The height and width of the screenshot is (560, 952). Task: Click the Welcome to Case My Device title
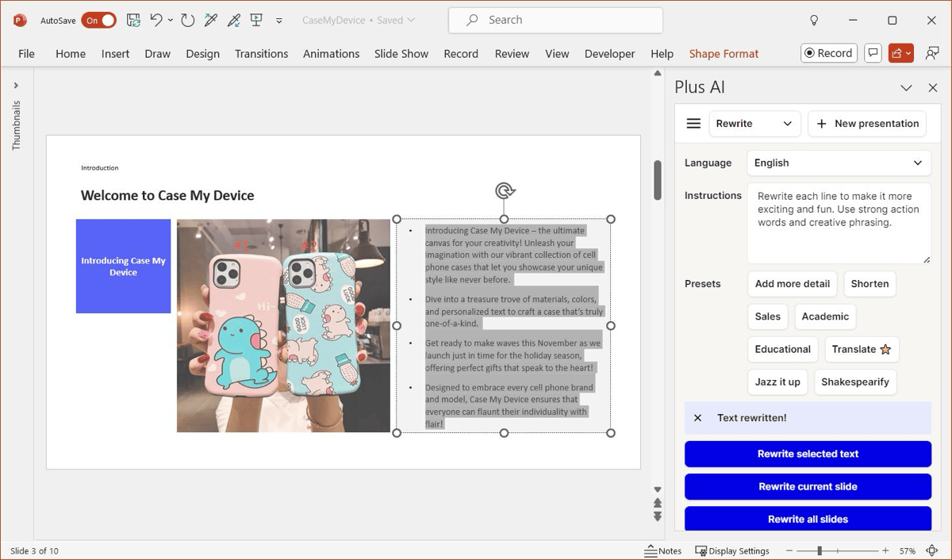pos(167,195)
